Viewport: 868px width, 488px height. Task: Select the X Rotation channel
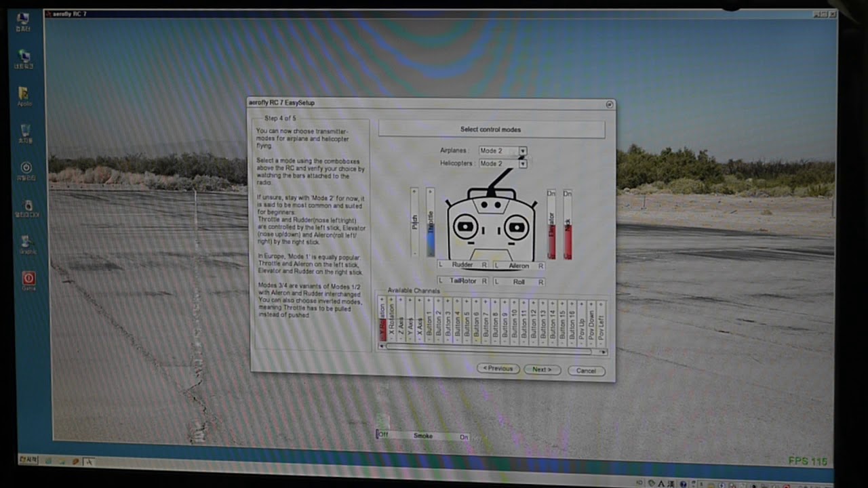click(392, 319)
